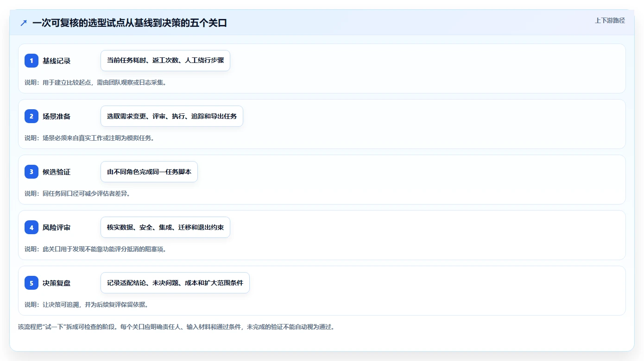
Task: Click the 决策复盘 step title
Action: (x=57, y=283)
